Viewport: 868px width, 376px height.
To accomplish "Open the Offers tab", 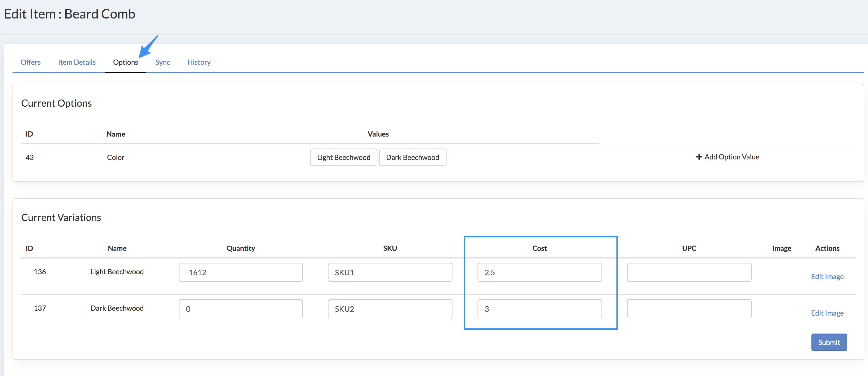I will tap(30, 62).
